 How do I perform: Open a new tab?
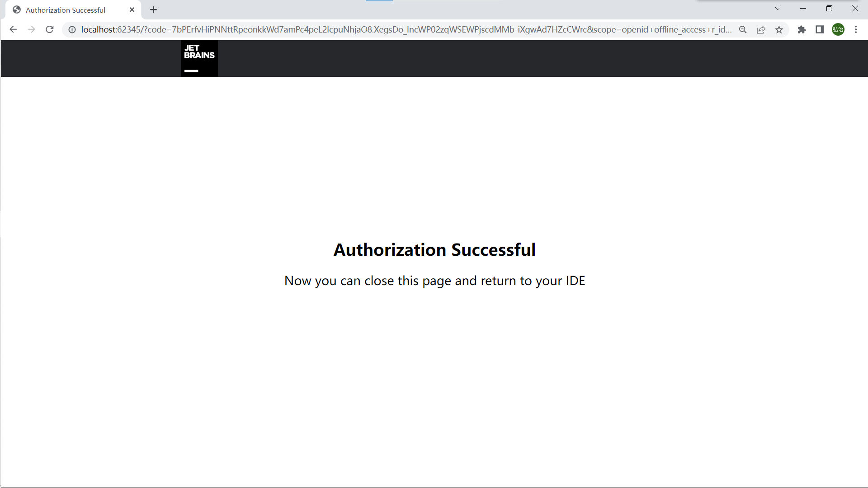(154, 9)
